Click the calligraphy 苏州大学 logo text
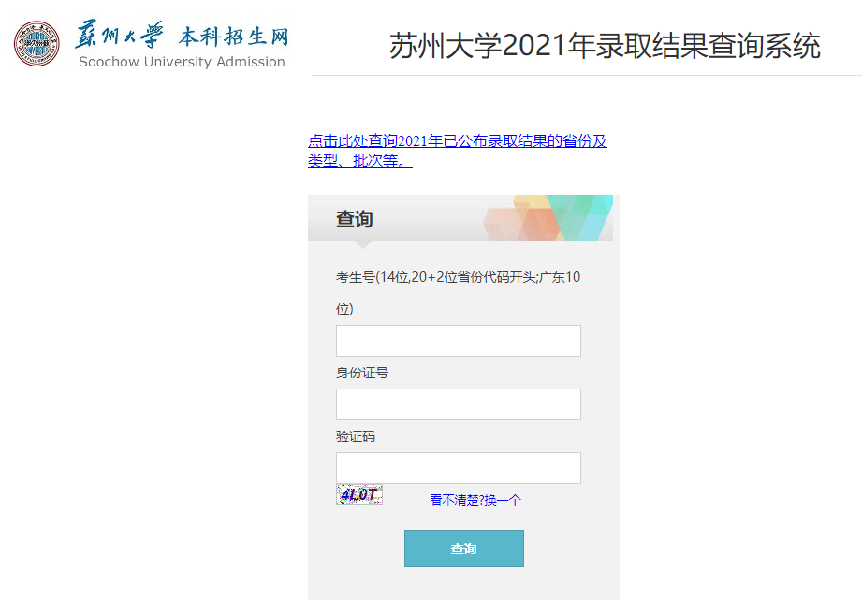The height and width of the screenshot is (616, 862). click(119, 34)
